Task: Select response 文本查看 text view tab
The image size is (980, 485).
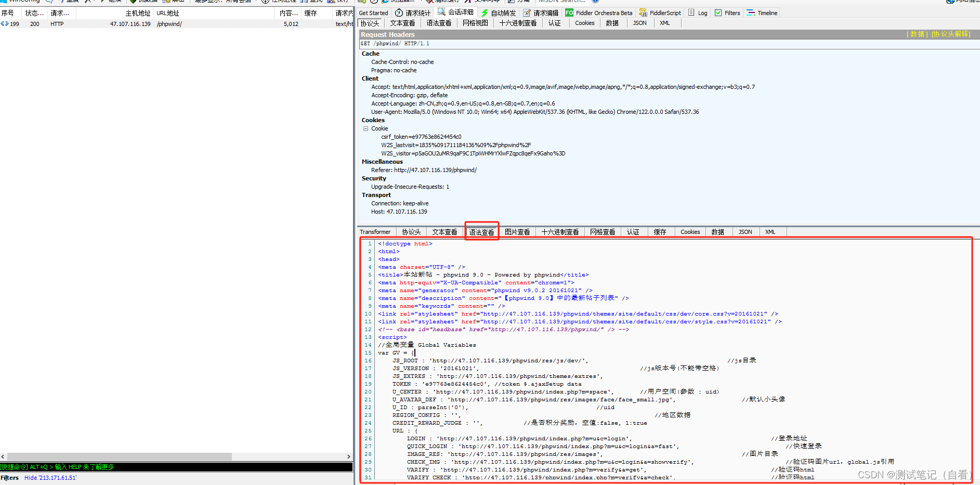Action: [x=445, y=232]
